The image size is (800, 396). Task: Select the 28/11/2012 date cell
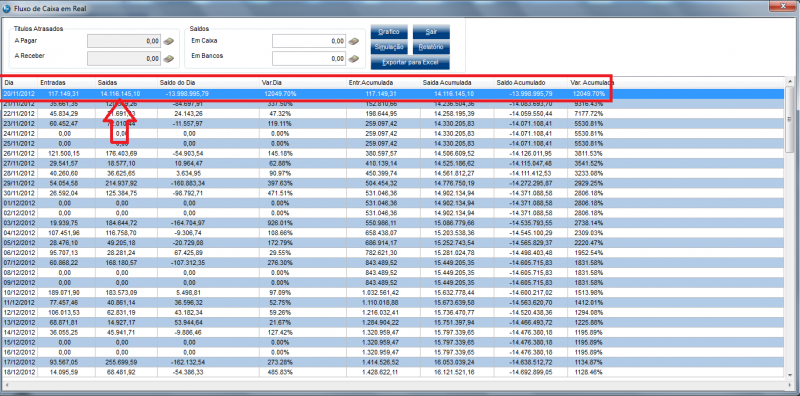[18, 173]
